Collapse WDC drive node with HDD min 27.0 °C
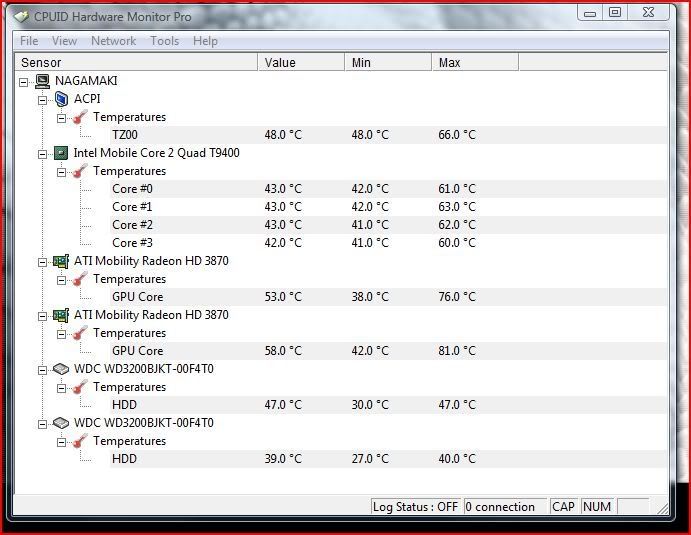691x535 pixels. coord(42,424)
